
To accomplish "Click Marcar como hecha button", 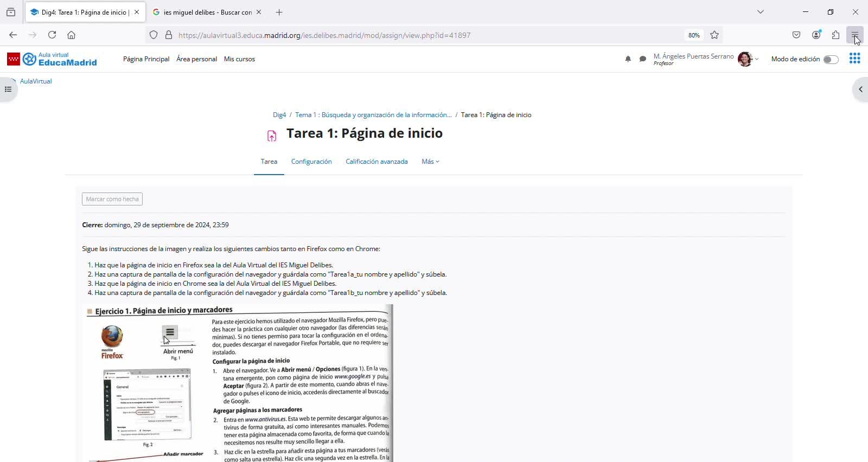I will [112, 199].
